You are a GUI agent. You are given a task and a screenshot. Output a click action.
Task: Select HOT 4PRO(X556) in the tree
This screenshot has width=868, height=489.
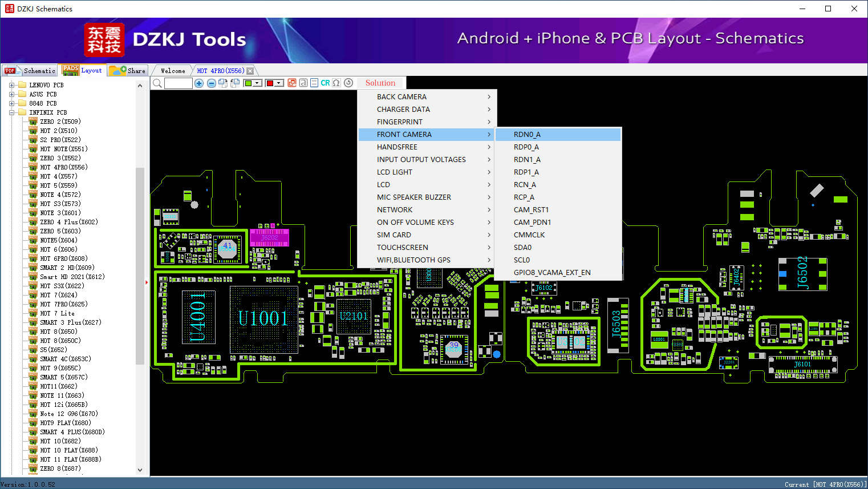[x=64, y=167]
